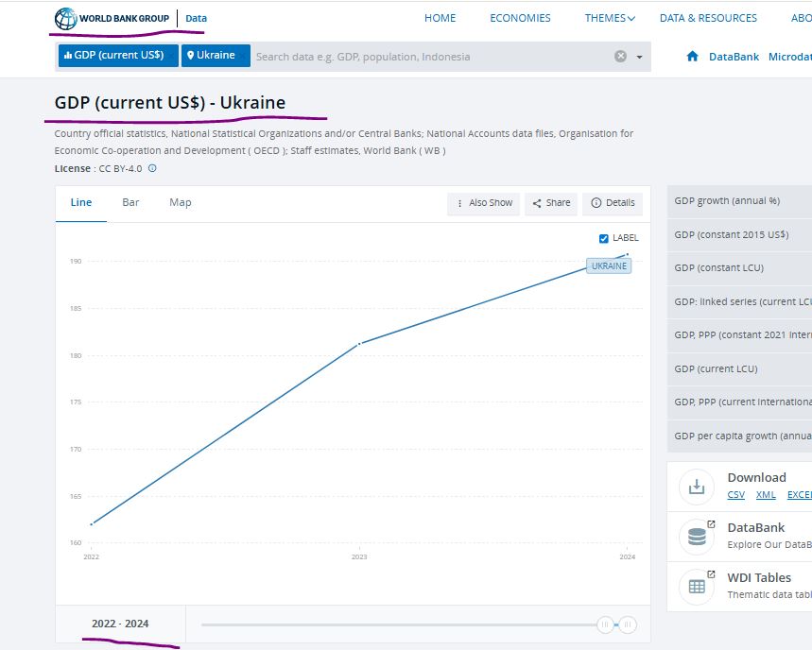This screenshot has height=650, width=812.
Task: Open the WDI Tables grid icon
Action: (697, 587)
